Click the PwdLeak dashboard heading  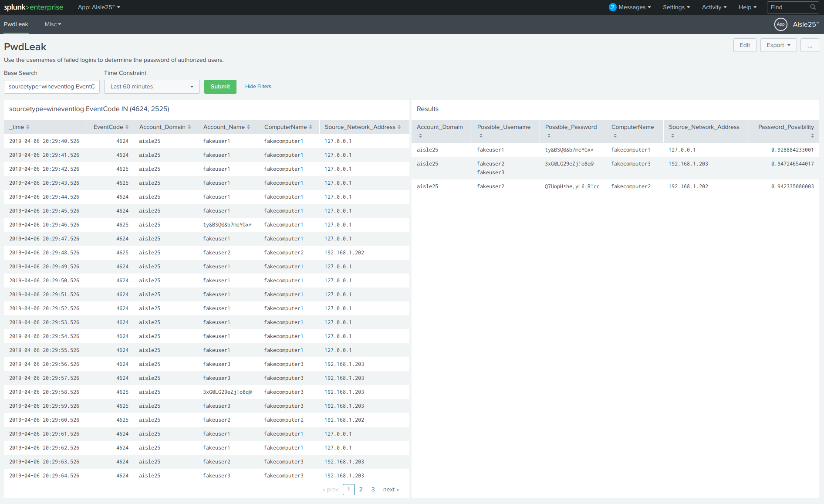point(25,47)
